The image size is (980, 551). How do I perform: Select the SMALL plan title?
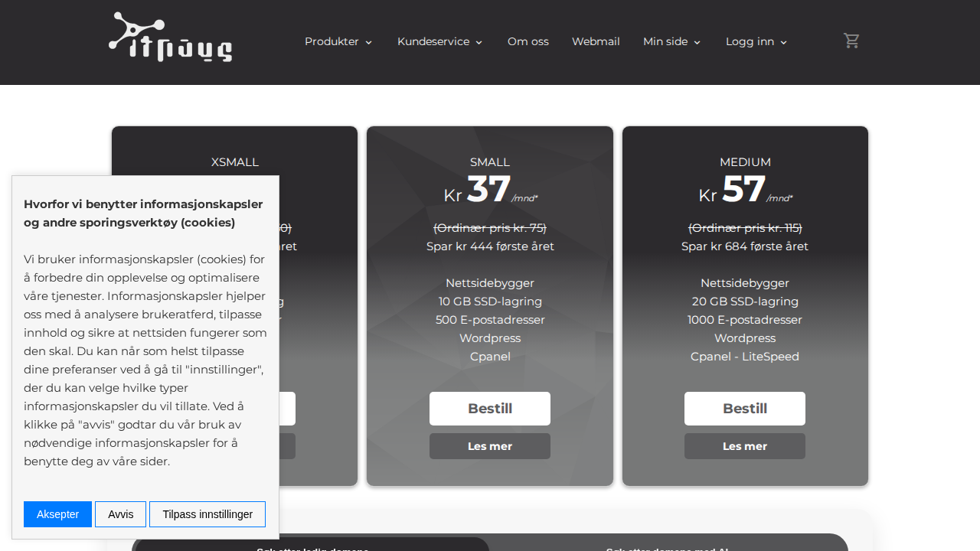[490, 162]
